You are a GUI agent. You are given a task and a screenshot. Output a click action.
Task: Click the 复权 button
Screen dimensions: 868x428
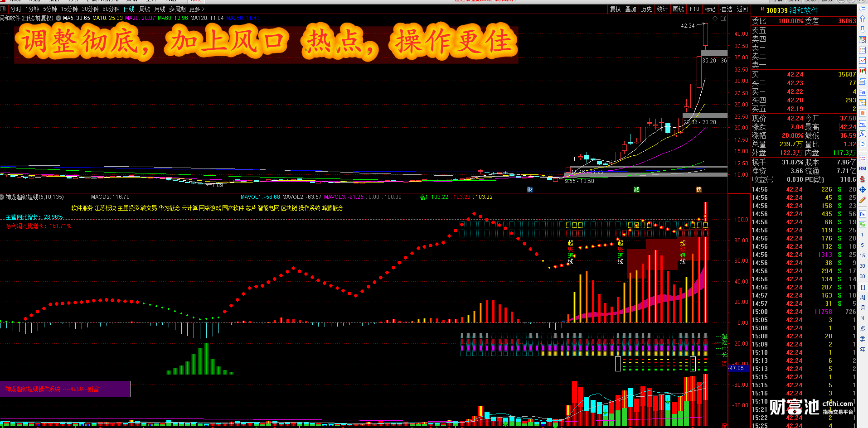(615, 9)
